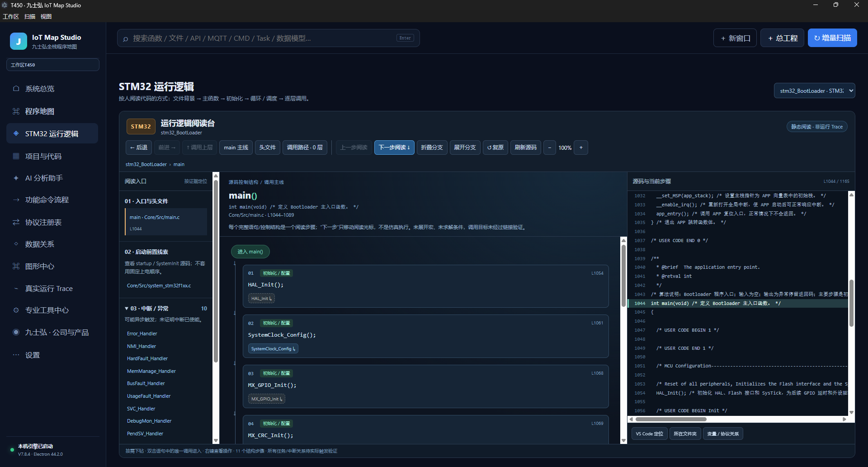The width and height of the screenshot is (868, 467).
Task: Open the 视图 menu
Action: pyautogui.click(x=46, y=16)
